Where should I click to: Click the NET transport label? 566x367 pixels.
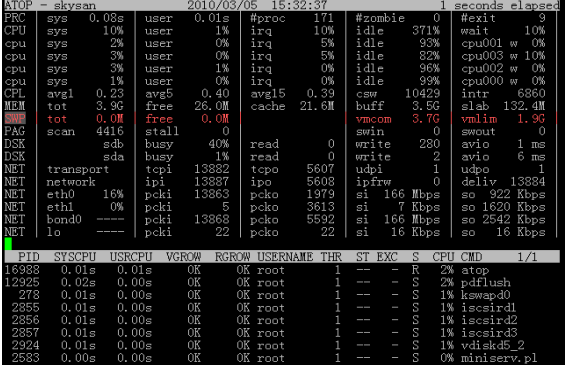tap(78, 169)
